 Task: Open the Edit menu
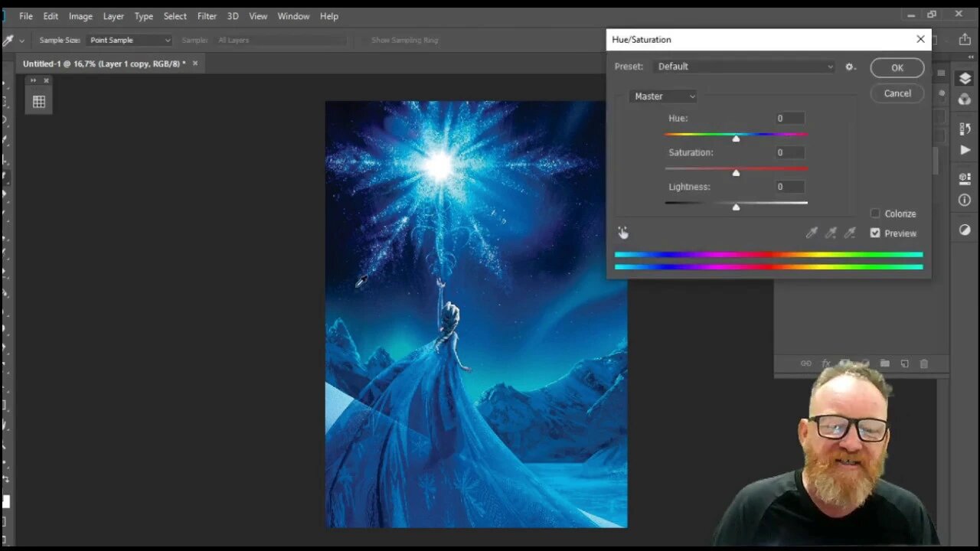tap(51, 16)
